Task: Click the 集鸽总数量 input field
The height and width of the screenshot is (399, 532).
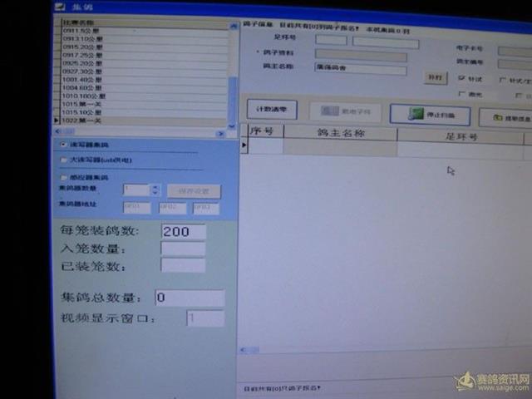Action: (189, 298)
